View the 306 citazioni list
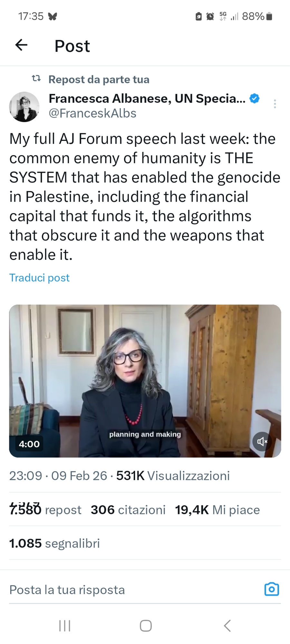The width and height of the screenshot is (290, 644). (128, 510)
